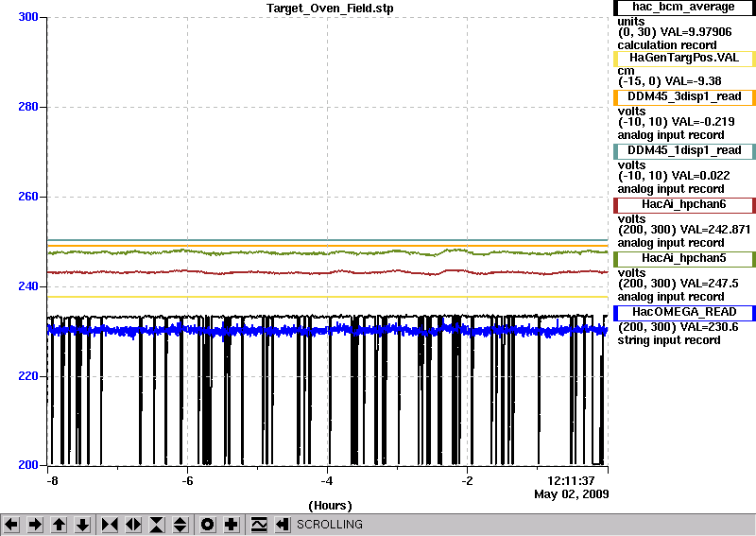
Task: Click the May 02, 2009 date
Action: point(572,494)
